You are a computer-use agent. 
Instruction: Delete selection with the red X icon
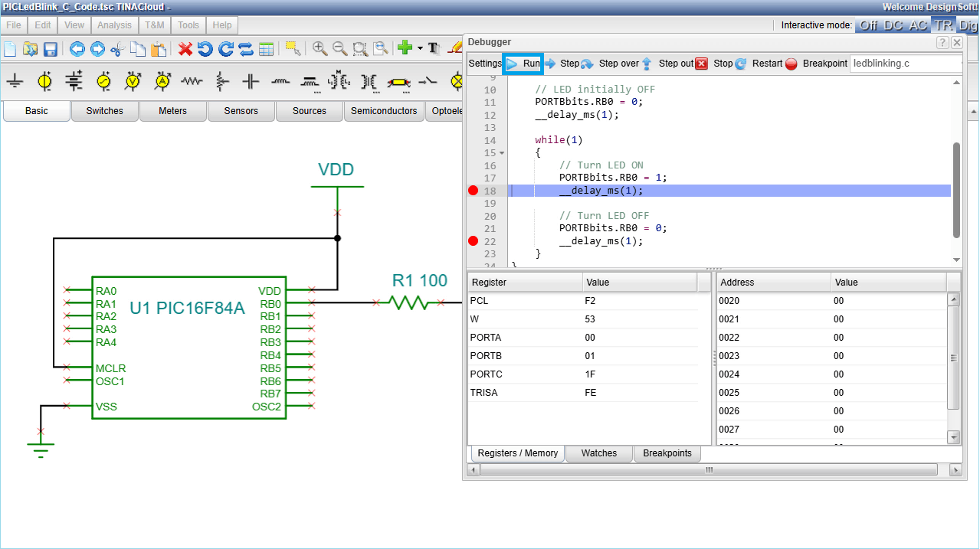click(x=185, y=49)
